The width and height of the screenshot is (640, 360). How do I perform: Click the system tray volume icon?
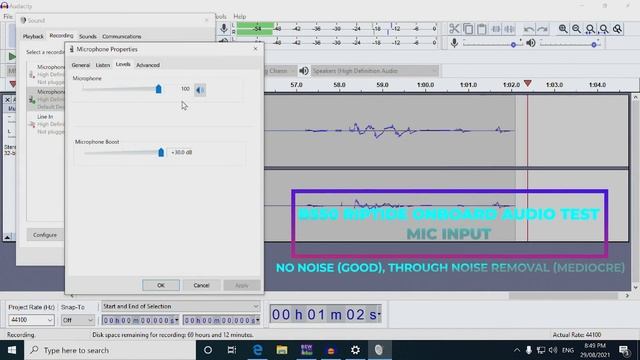pos(553,350)
